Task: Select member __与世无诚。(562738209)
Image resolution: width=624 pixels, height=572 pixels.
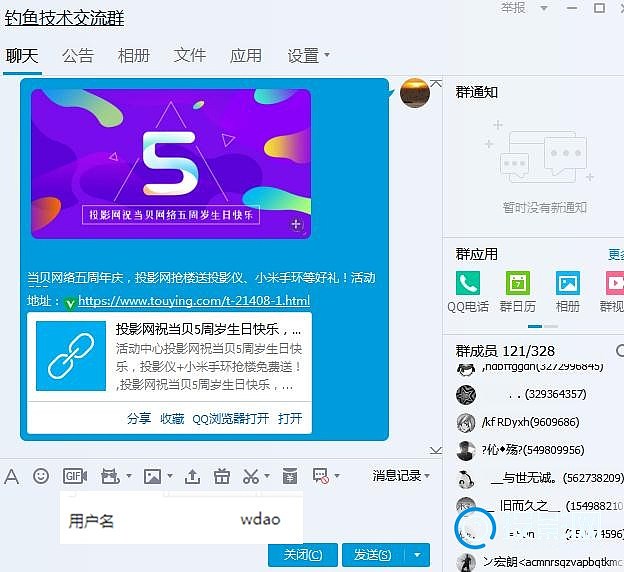Action: (539, 478)
